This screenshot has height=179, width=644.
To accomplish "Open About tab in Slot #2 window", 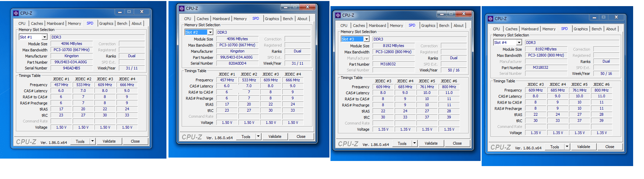I will [x=302, y=19].
